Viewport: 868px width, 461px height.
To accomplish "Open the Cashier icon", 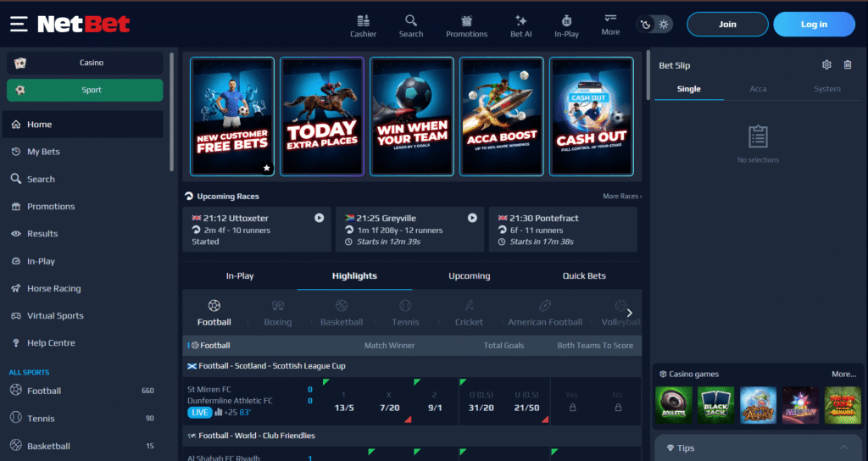I will coord(363,26).
